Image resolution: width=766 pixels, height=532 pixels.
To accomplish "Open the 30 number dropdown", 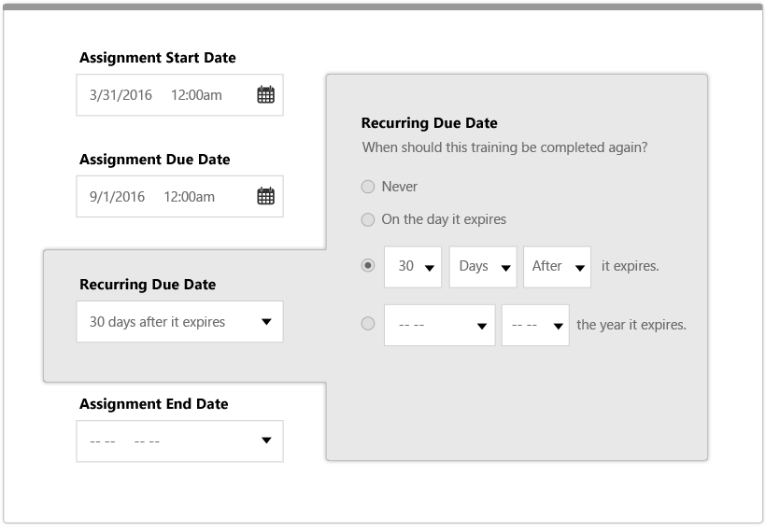I will [413, 267].
